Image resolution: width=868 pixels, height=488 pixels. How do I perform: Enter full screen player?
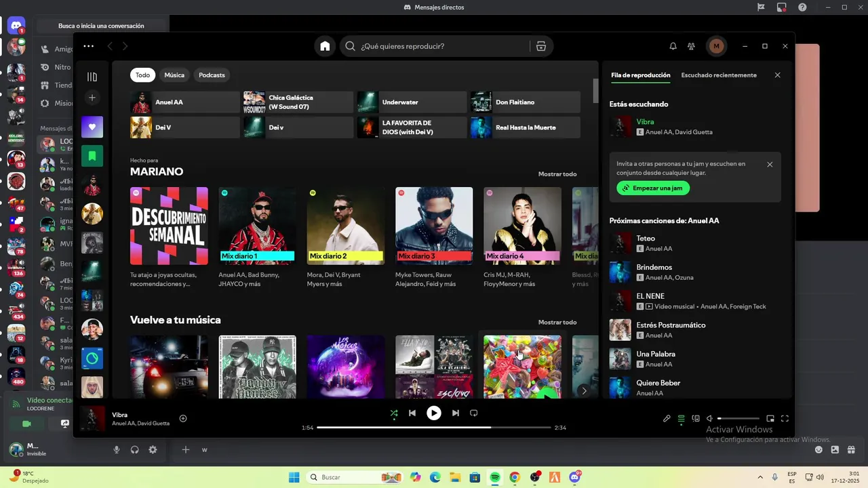point(785,419)
